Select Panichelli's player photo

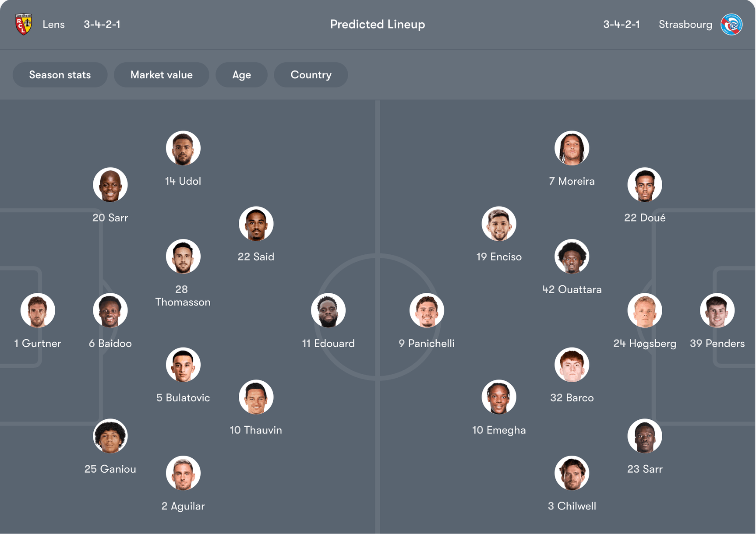click(x=427, y=310)
